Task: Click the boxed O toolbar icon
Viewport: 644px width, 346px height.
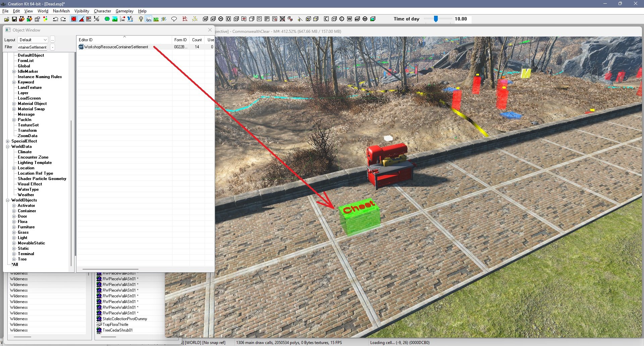Action: point(228,19)
